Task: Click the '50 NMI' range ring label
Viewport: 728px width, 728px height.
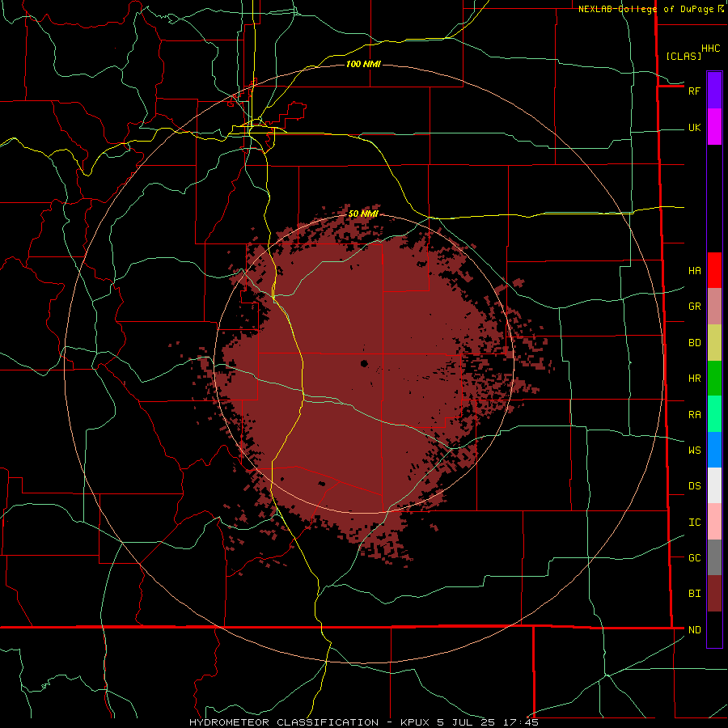Action: click(x=363, y=214)
